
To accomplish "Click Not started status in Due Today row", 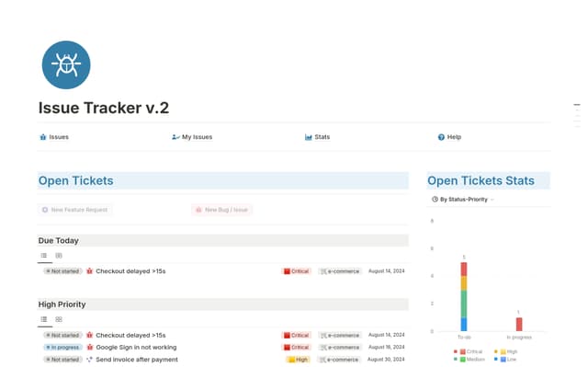I will [62, 271].
